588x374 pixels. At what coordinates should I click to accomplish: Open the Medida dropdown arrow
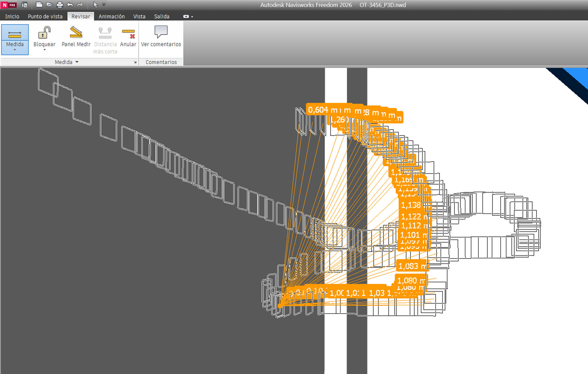tap(15, 50)
